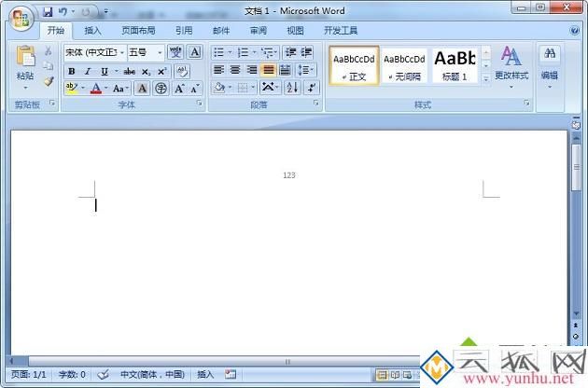Click page count 页面: 1/1

tap(29, 374)
